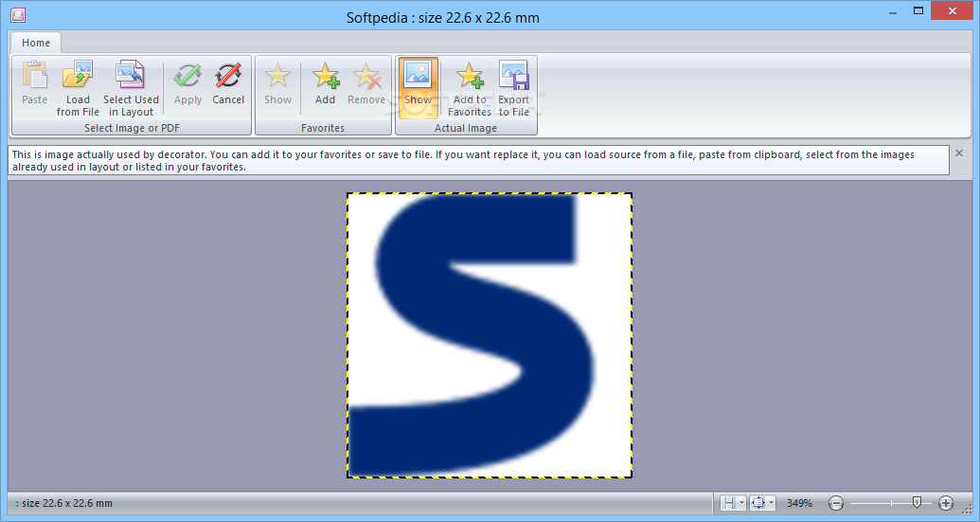This screenshot has width=980, height=522.
Task: Toggle Show in the Actual Image group
Action: coord(418,87)
